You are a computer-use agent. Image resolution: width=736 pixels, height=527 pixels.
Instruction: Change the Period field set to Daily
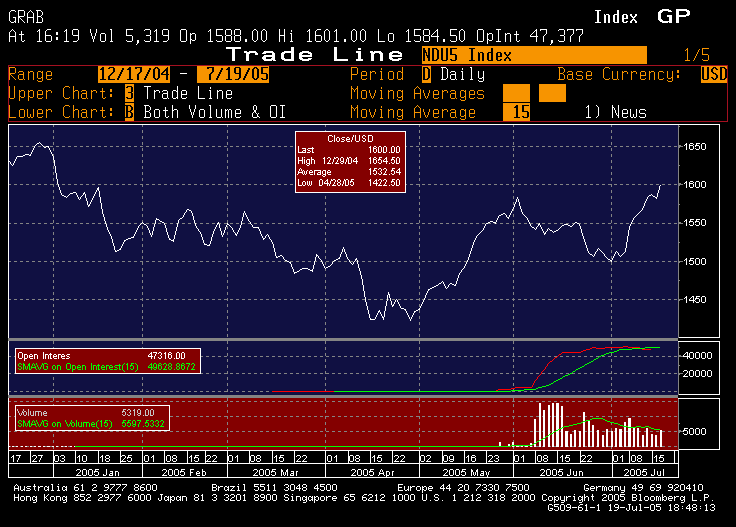click(x=426, y=74)
